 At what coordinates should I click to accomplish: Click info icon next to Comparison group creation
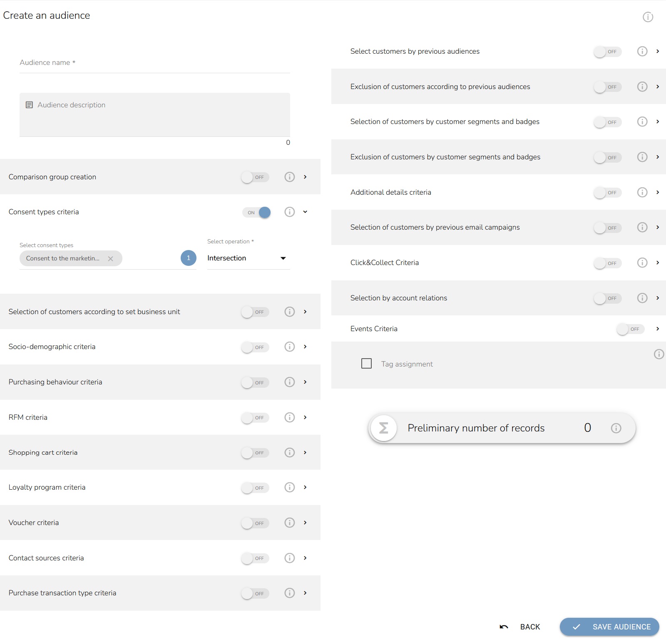(x=289, y=177)
